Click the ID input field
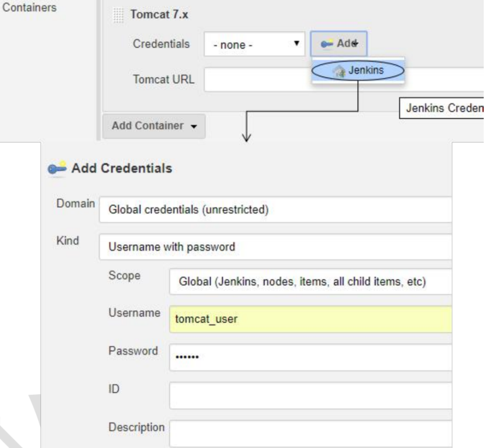 (310, 395)
